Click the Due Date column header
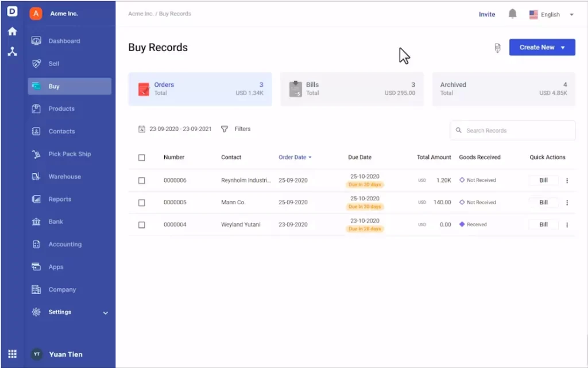This screenshot has width=588, height=368. point(359,157)
